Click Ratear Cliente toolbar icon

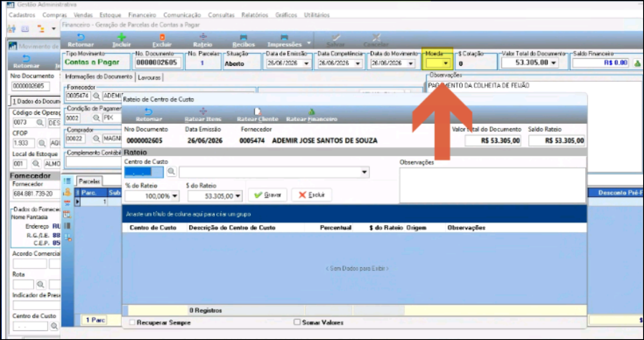coord(258,112)
